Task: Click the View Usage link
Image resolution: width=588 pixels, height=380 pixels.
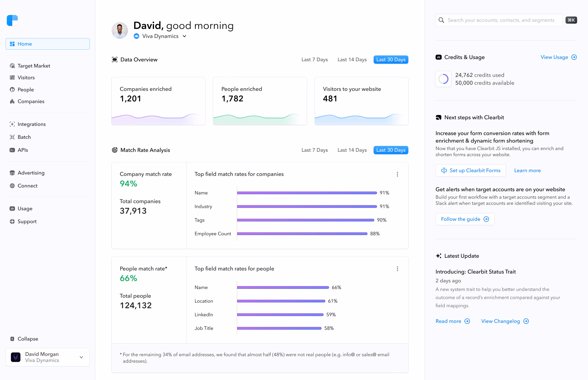Action: point(558,57)
